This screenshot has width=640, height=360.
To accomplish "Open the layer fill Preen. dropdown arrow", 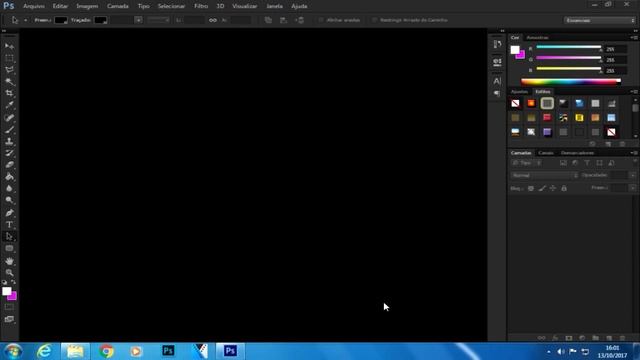I will coord(632,188).
